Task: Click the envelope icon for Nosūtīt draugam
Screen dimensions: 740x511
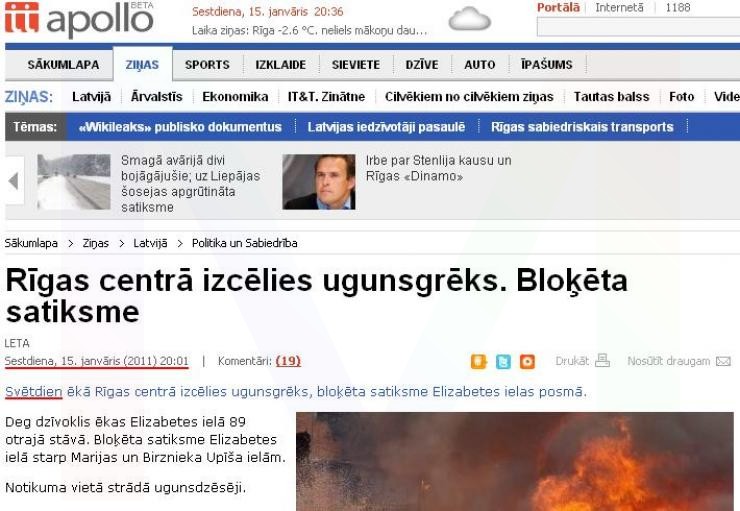Action: tap(723, 361)
